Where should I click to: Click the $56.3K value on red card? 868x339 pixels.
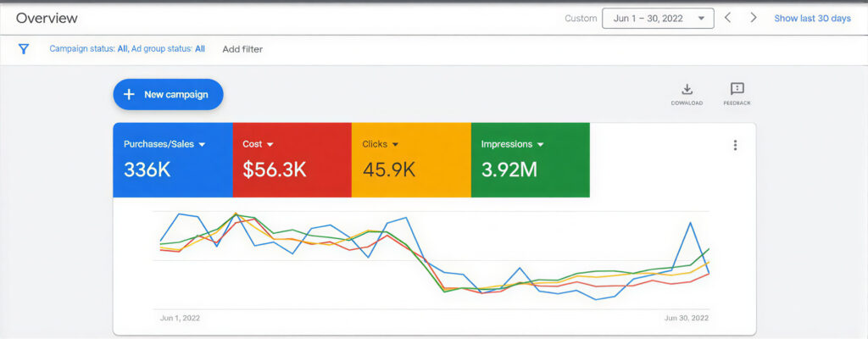pos(274,169)
